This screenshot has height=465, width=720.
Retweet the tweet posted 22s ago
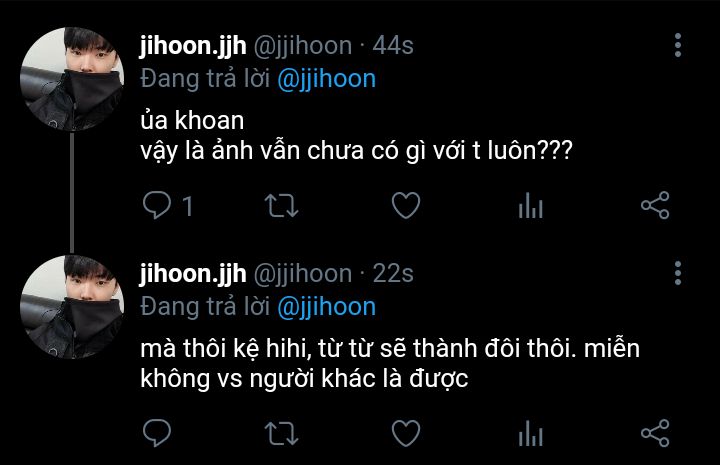[x=281, y=433]
